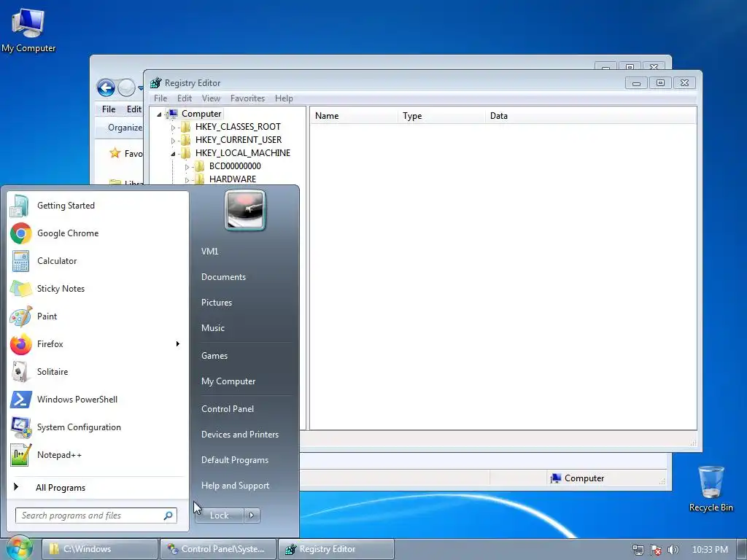Select the HKEY_CLASSES_ROOT folder icon
This screenshot has height=560, width=747.
click(185, 127)
